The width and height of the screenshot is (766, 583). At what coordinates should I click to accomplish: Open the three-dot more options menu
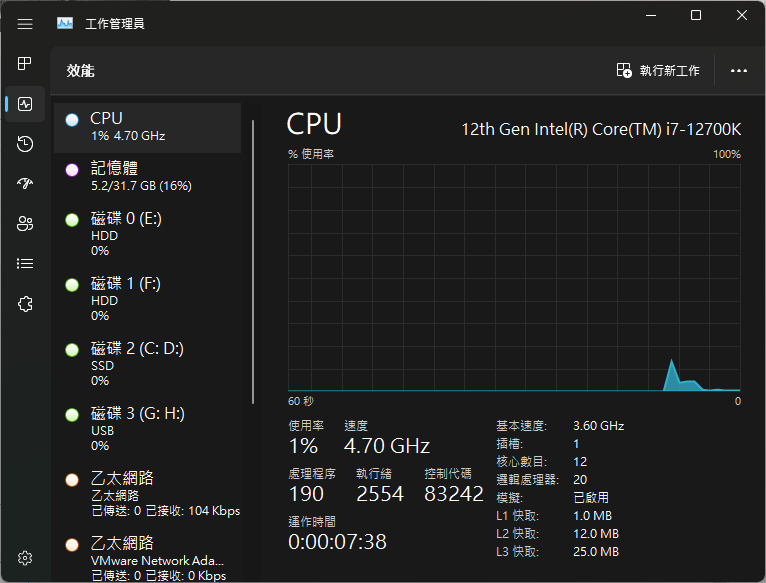(739, 71)
